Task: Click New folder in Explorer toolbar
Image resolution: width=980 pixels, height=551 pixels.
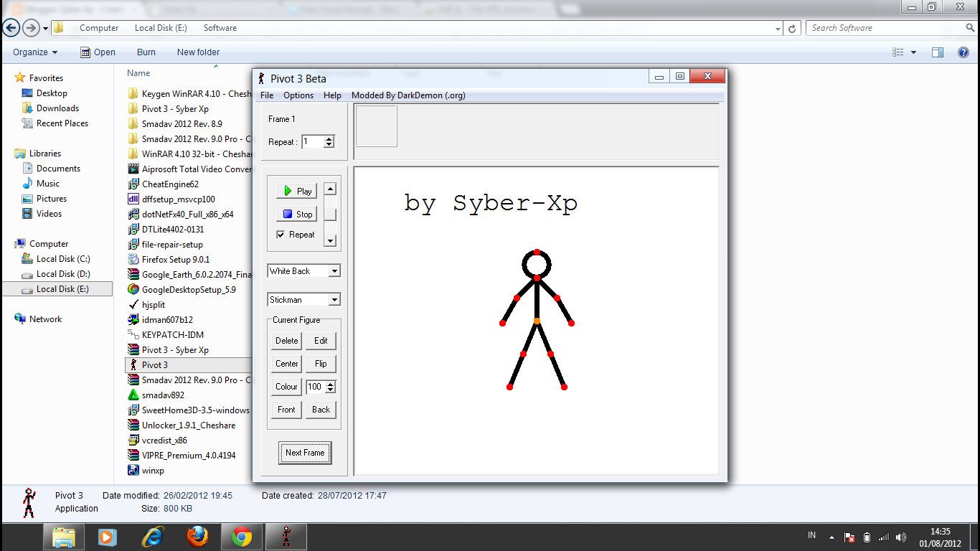Action: [198, 52]
